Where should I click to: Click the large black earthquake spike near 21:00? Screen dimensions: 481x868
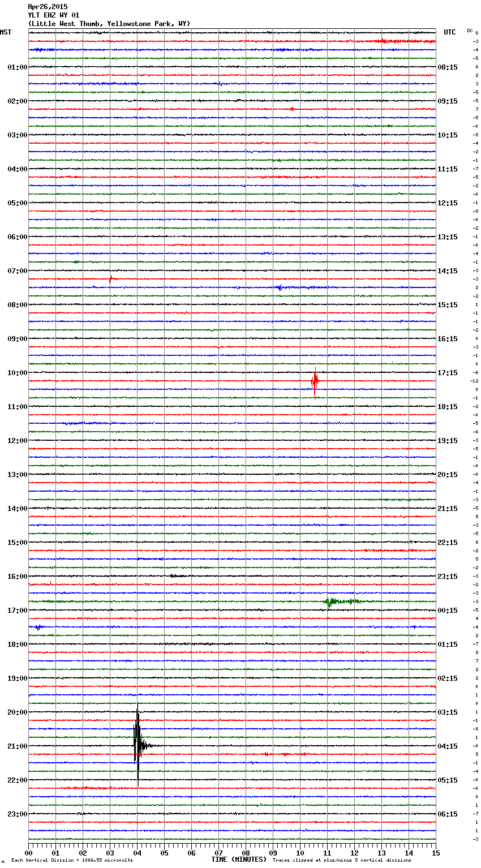click(x=138, y=744)
